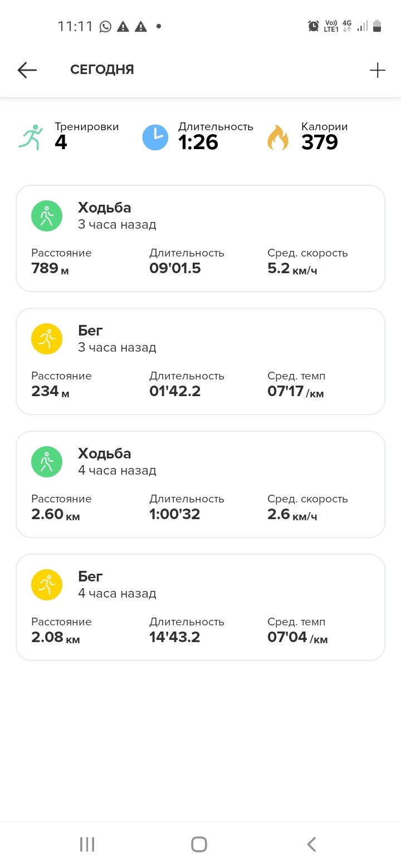
Task: Tap the СЕГОДНЯ header title
Action: [102, 70]
